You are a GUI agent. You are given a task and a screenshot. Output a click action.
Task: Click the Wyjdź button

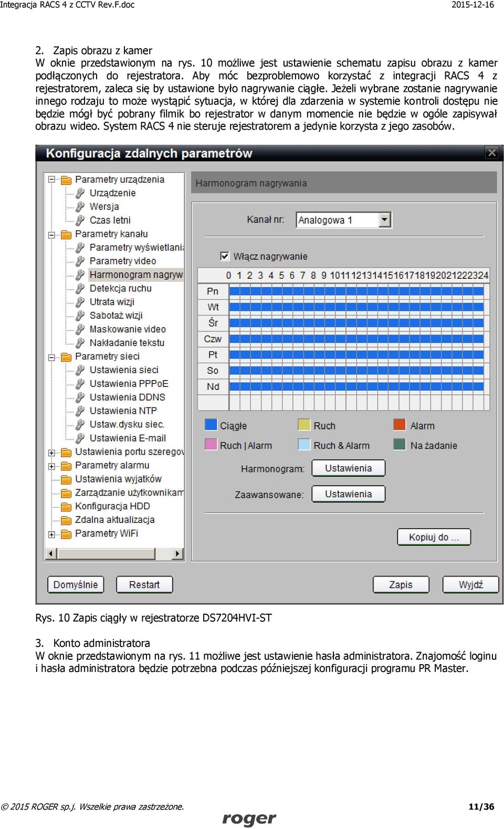(471, 584)
